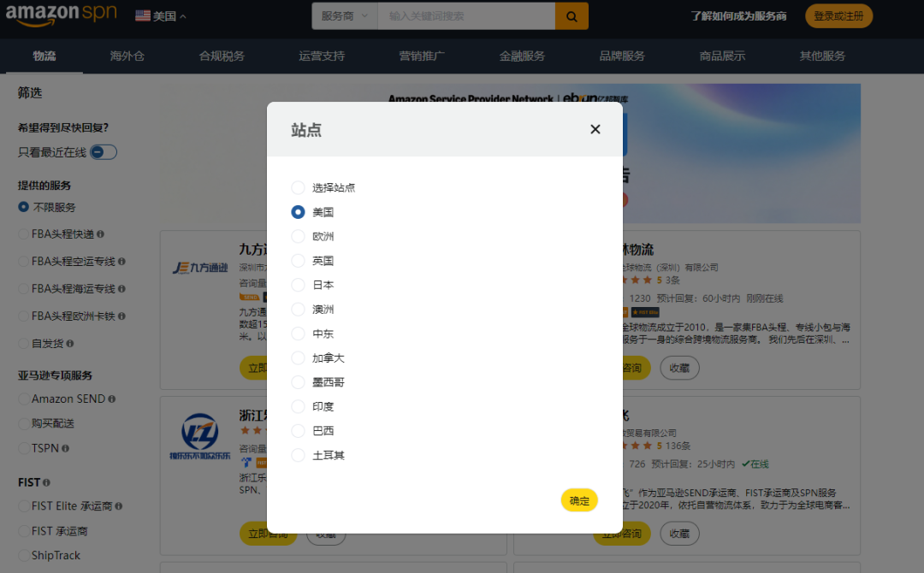Screen dimensions: 924x573
Task: Select the 不限服务 filter radio
Action: 24,207
